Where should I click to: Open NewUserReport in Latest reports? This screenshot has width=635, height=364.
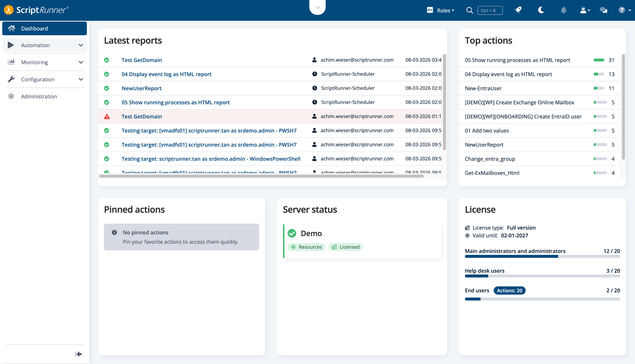[x=142, y=88]
